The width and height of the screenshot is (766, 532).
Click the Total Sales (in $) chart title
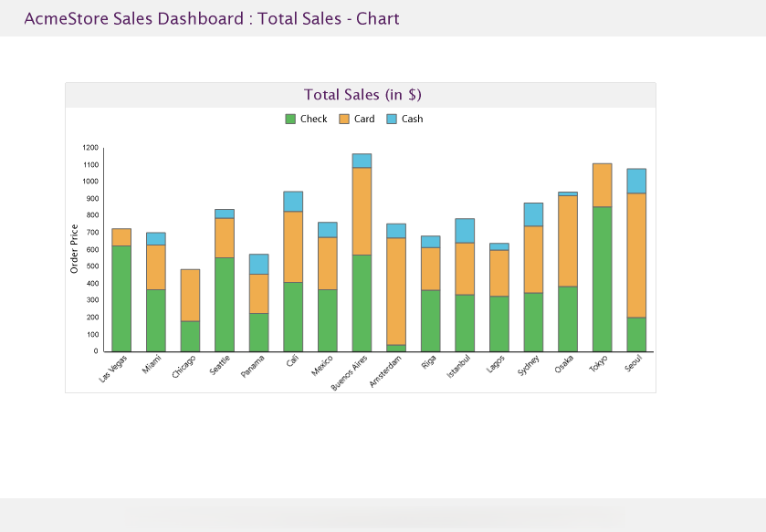[362, 95]
